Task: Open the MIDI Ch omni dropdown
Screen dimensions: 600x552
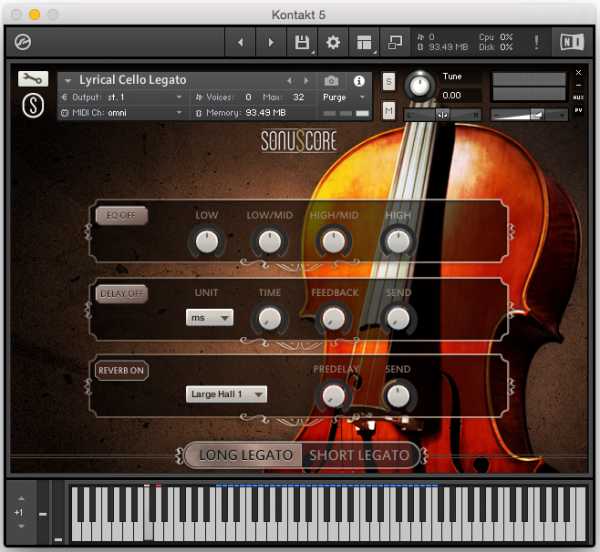Action: tap(122, 113)
